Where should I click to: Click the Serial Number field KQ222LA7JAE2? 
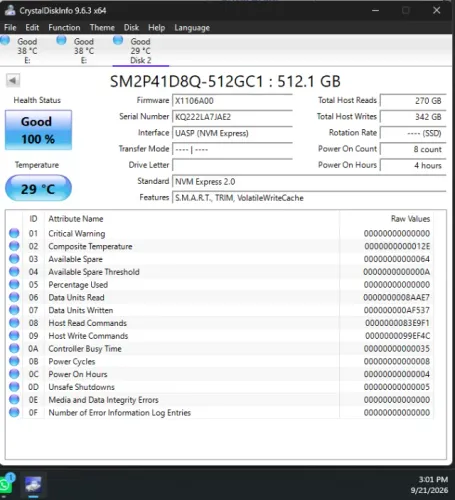(x=232, y=117)
